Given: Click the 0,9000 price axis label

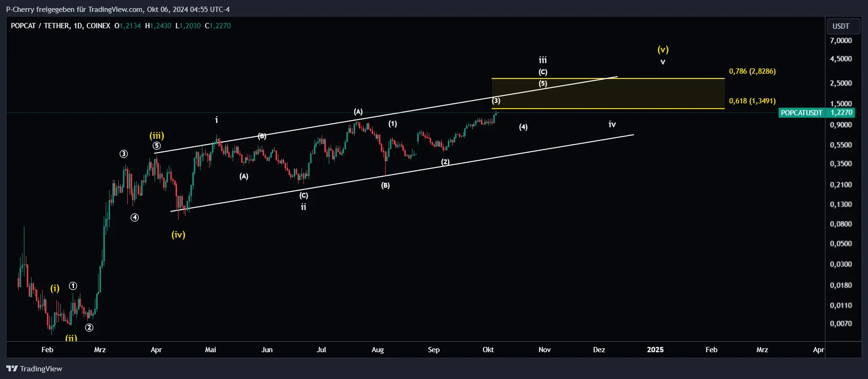Looking at the screenshot, I should [x=841, y=125].
